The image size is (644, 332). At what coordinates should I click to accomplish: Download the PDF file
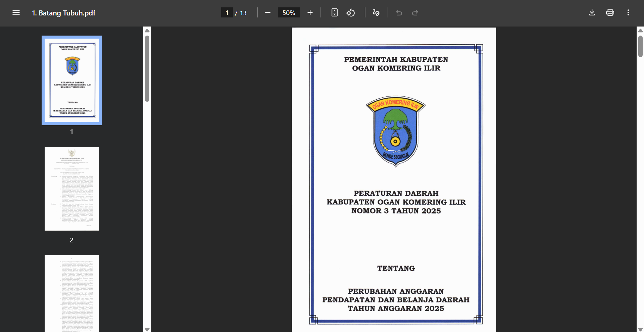point(592,13)
